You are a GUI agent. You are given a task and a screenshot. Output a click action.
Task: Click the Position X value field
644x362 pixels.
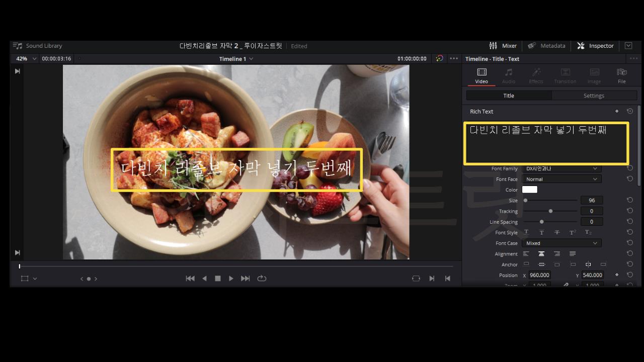pos(539,275)
